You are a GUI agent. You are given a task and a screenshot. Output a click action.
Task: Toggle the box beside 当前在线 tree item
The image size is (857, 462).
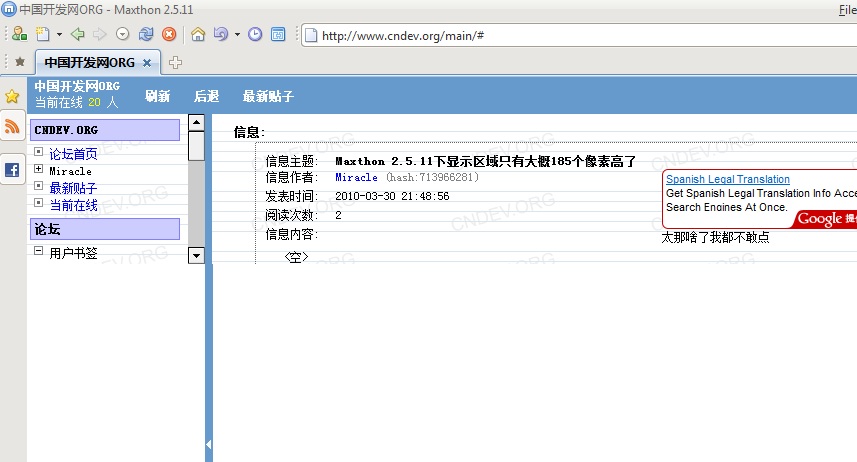pyautogui.click(x=38, y=202)
